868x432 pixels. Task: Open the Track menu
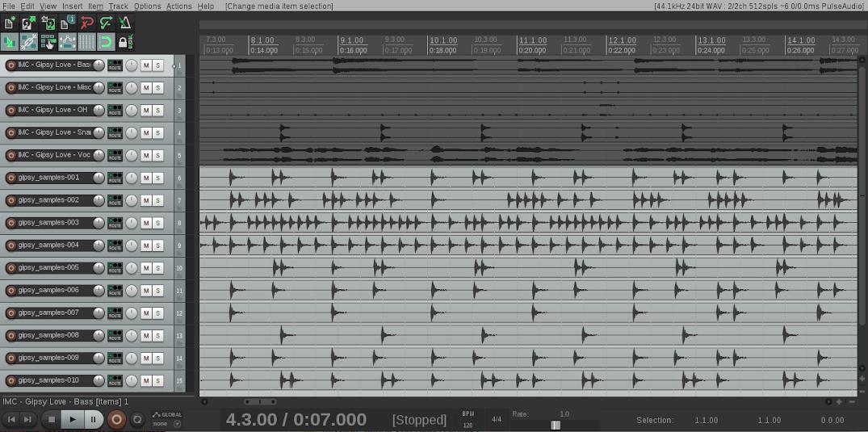point(118,6)
